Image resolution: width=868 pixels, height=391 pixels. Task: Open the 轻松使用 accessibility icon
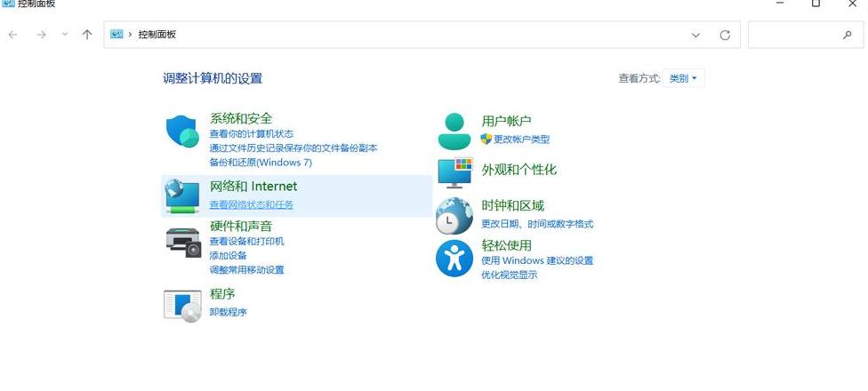point(454,259)
